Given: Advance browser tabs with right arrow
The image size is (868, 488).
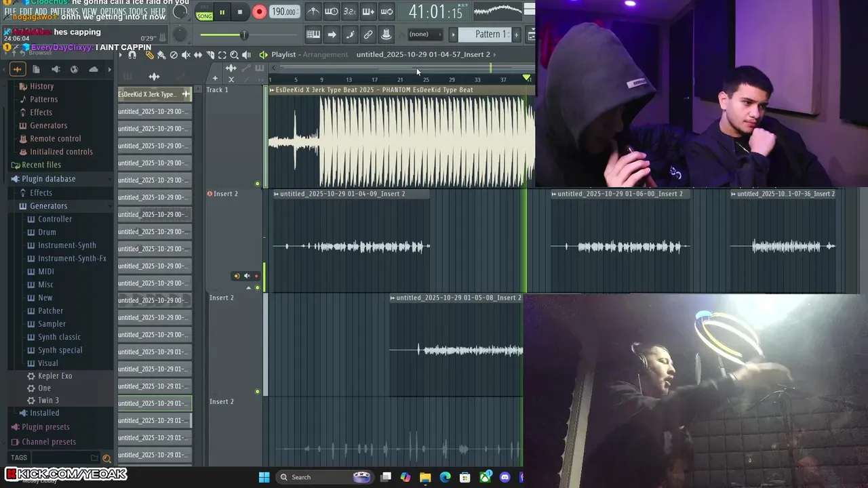Looking at the screenshot, I should 110,69.
